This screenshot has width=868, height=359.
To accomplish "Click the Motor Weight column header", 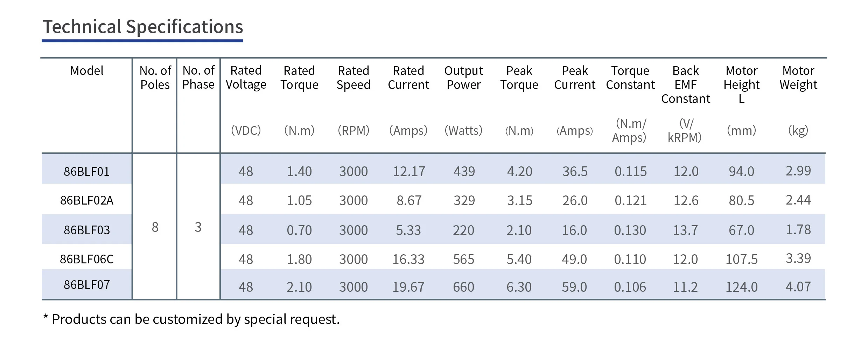I will point(798,78).
